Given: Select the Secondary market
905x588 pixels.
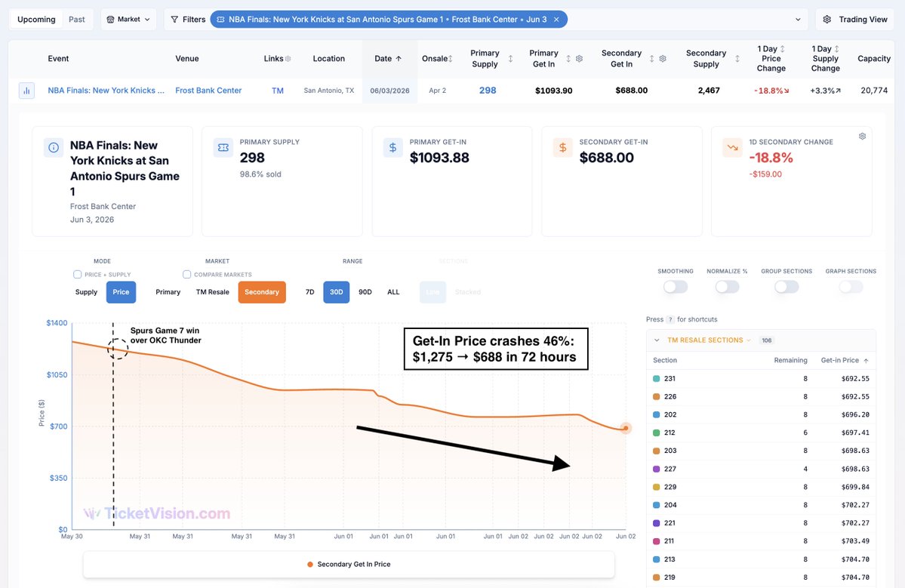Looking at the screenshot, I should pos(262,292).
